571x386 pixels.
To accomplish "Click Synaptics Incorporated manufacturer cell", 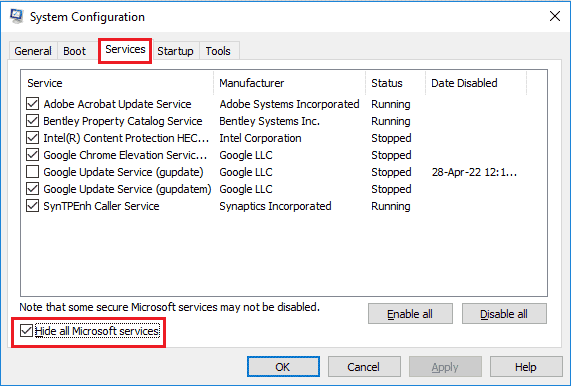I will [275, 206].
